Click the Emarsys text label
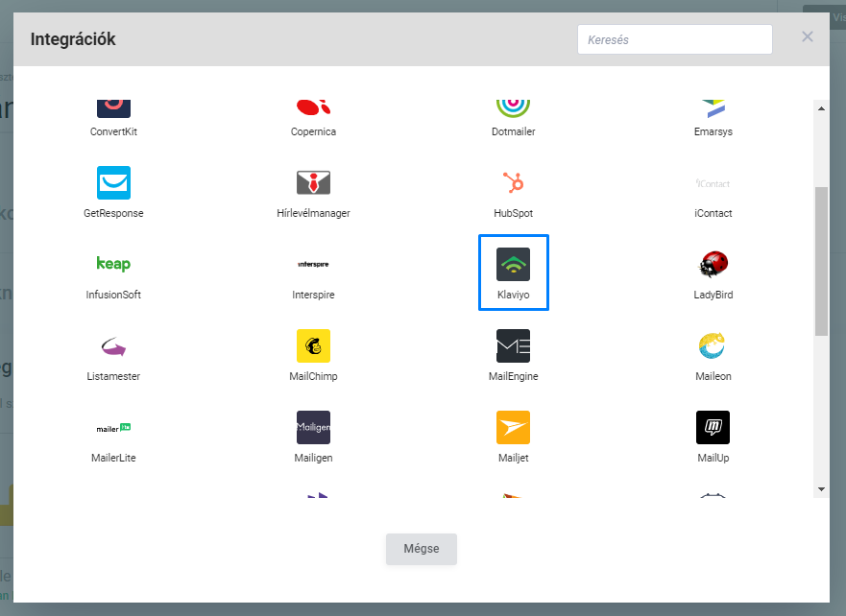This screenshot has width=846, height=616. [x=713, y=131]
